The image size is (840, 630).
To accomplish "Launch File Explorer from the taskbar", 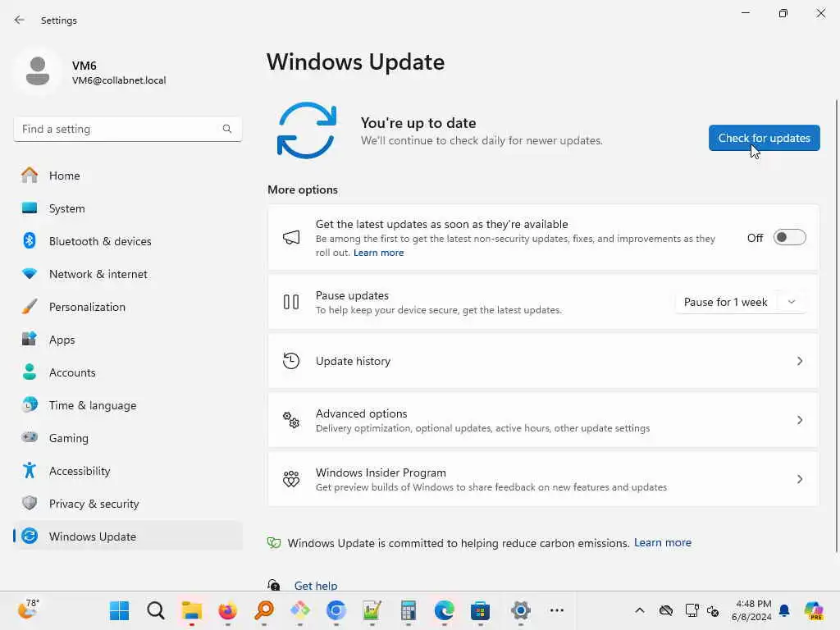I will (x=191, y=610).
